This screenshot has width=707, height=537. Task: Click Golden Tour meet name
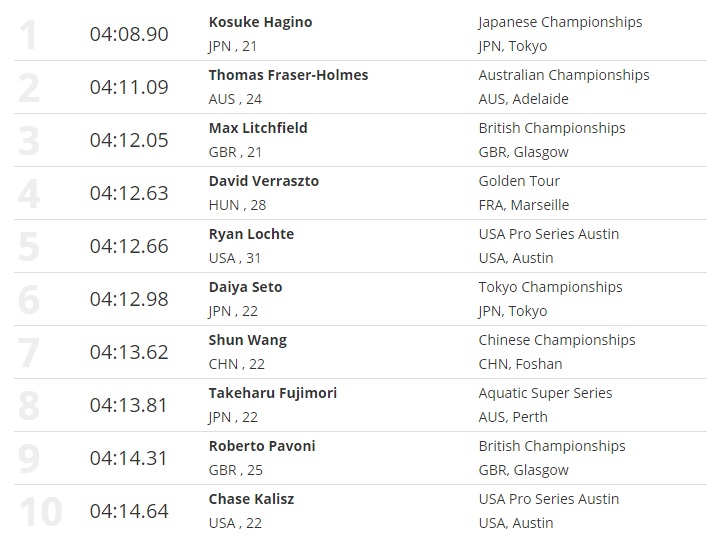519,181
